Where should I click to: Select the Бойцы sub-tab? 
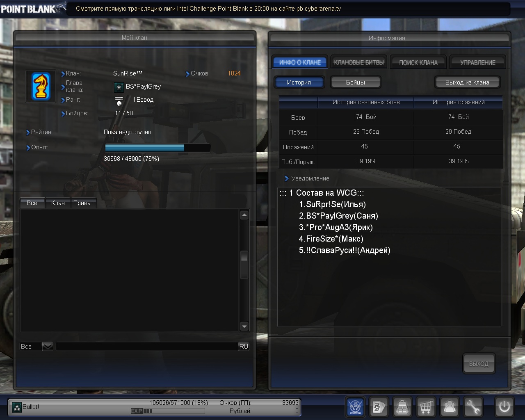click(x=355, y=82)
